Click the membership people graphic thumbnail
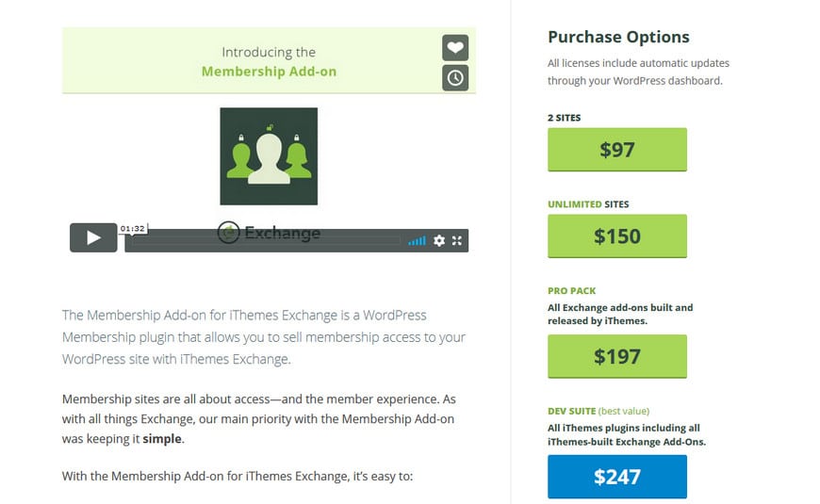Image resolution: width=820 pixels, height=504 pixels. tap(269, 156)
